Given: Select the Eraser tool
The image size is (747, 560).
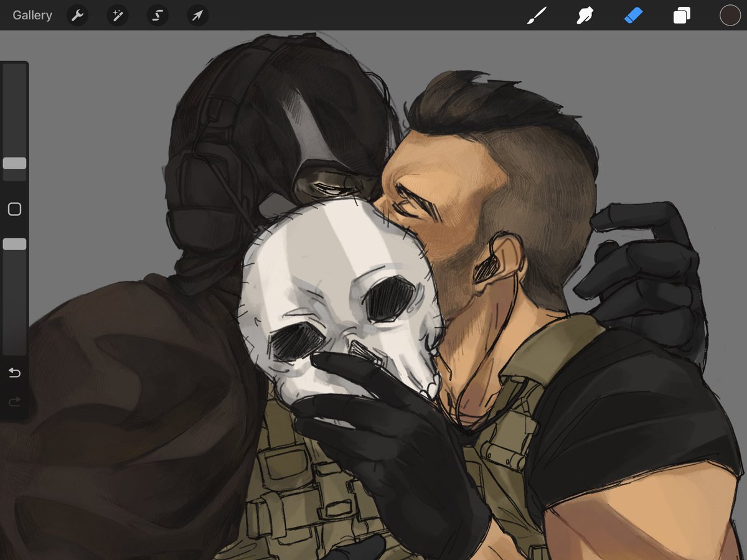Looking at the screenshot, I should click(633, 16).
